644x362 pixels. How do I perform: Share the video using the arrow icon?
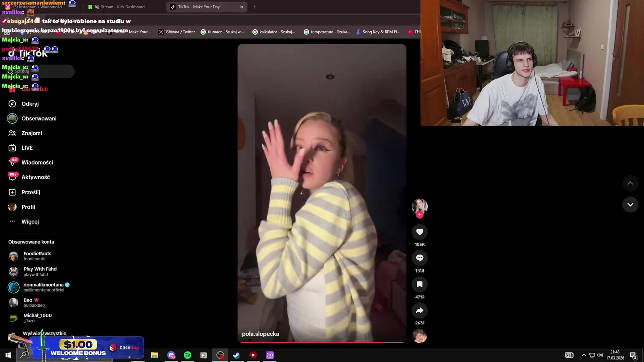click(x=419, y=310)
